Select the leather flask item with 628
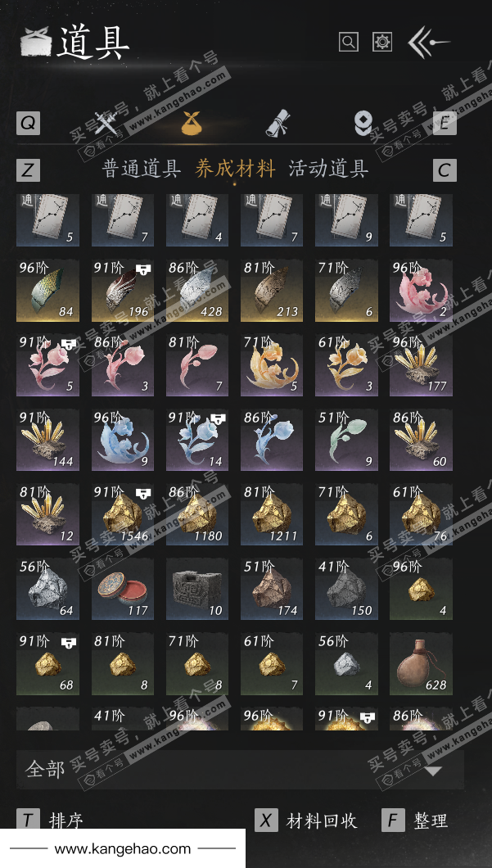The height and width of the screenshot is (868, 492). pyautogui.click(x=421, y=664)
